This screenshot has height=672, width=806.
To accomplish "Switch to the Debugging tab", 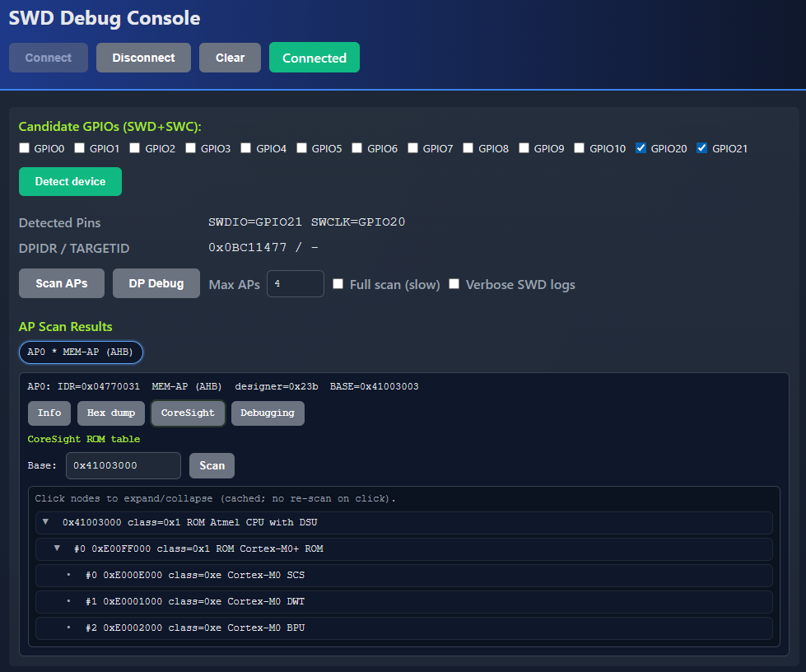I will point(267,413).
